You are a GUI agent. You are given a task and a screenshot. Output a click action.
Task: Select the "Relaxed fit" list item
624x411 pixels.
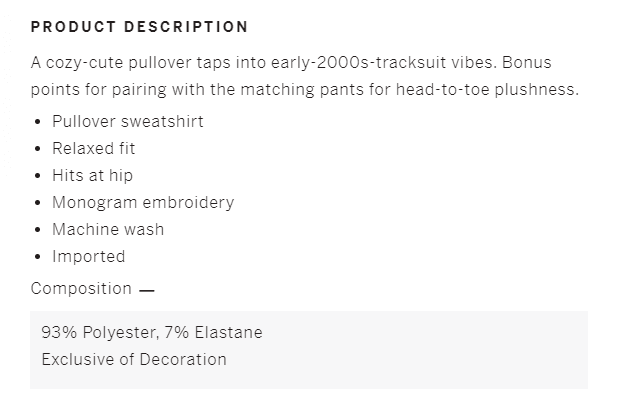(94, 149)
